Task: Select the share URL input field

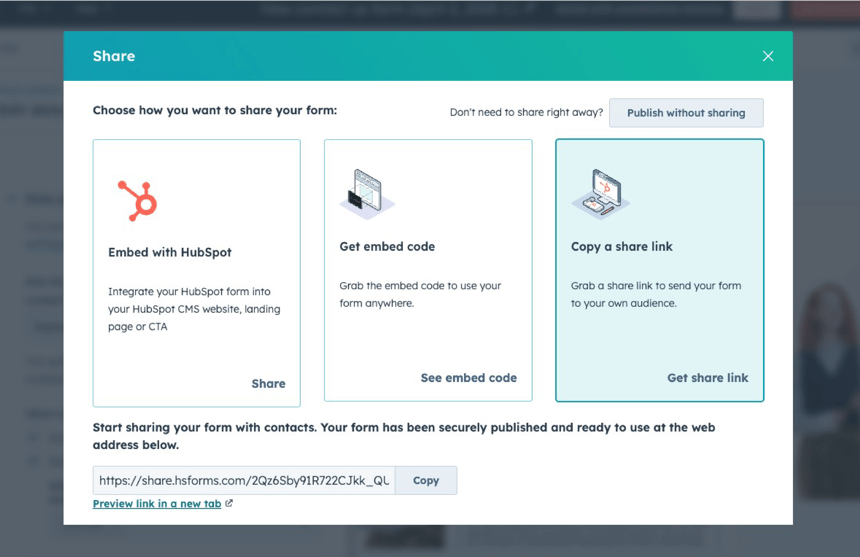Action: point(244,480)
